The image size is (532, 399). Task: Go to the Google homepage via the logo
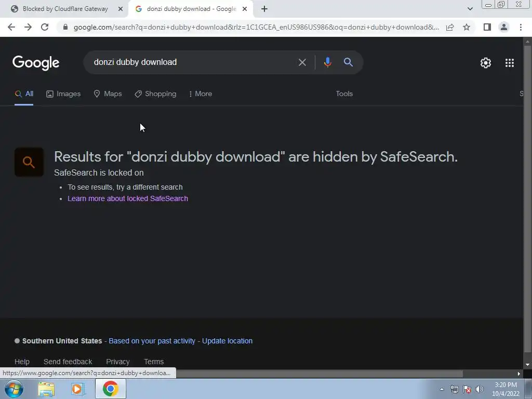36,63
